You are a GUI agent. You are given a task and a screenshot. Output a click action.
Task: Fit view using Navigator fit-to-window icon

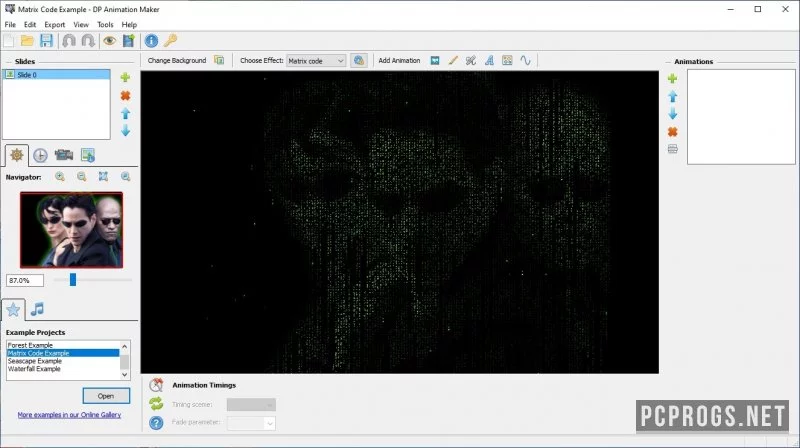[x=103, y=177]
